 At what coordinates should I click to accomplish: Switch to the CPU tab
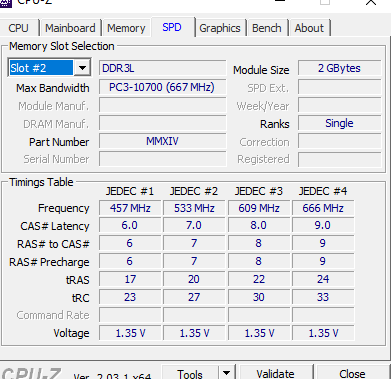coord(18,28)
